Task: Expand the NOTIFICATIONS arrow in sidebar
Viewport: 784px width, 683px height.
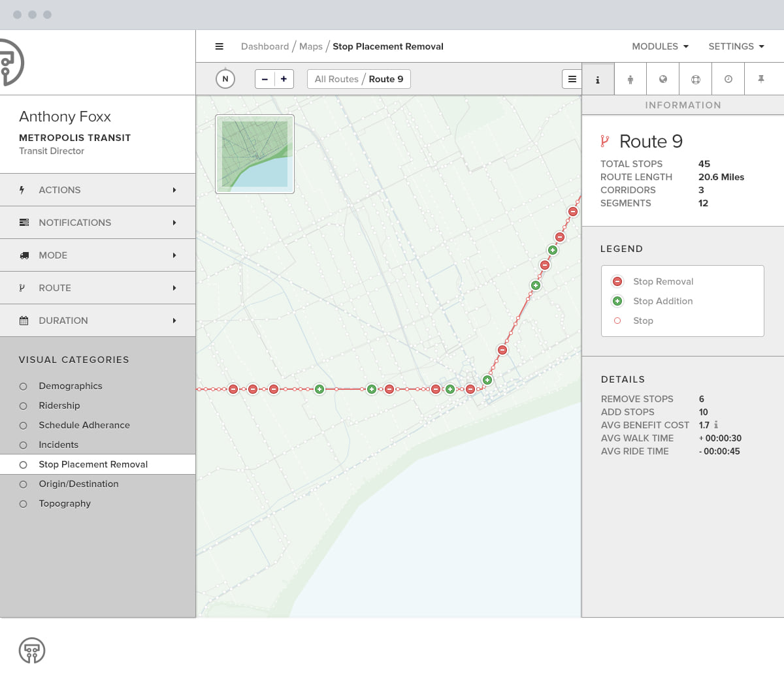Action: [174, 223]
